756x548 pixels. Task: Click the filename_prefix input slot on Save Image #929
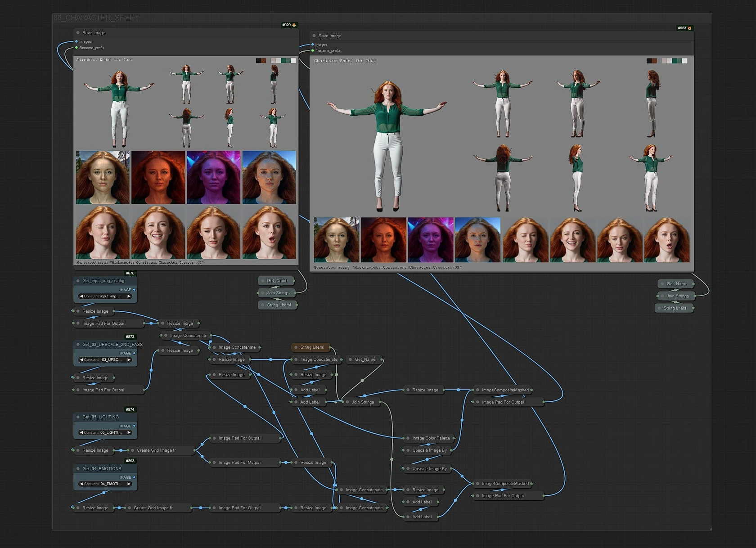click(76, 48)
